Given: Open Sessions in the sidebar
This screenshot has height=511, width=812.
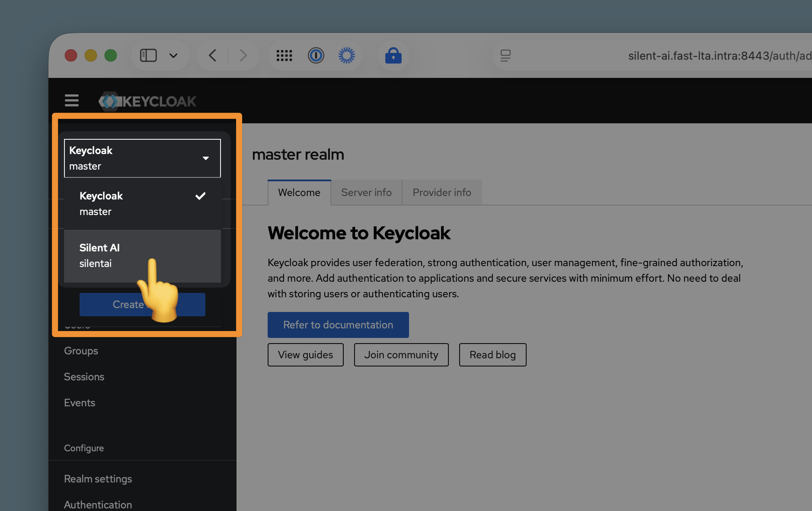Looking at the screenshot, I should 84,377.
